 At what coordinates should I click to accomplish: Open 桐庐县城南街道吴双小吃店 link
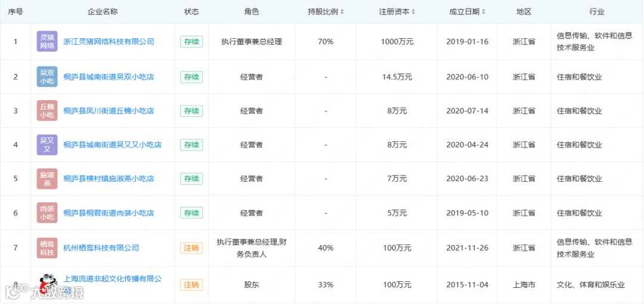tap(109, 77)
